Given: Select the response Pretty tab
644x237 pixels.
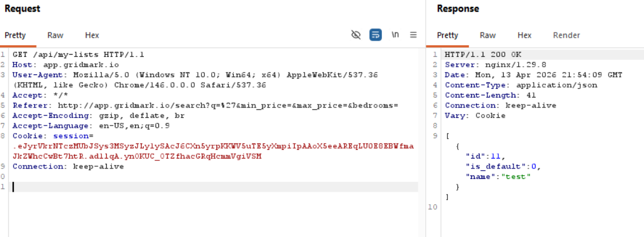Looking at the screenshot, I should click(447, 35).
